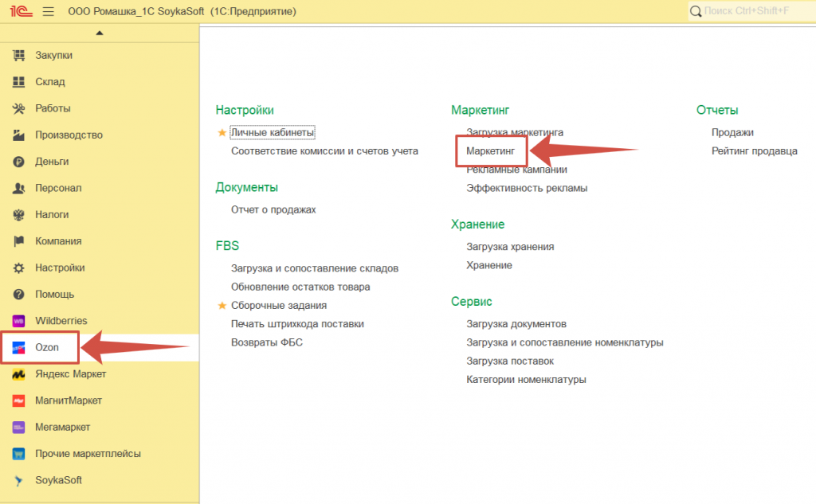Click the Ozon marketplace icon
Image resolution: width=816 pixels, height=504 pixels.
20,348
